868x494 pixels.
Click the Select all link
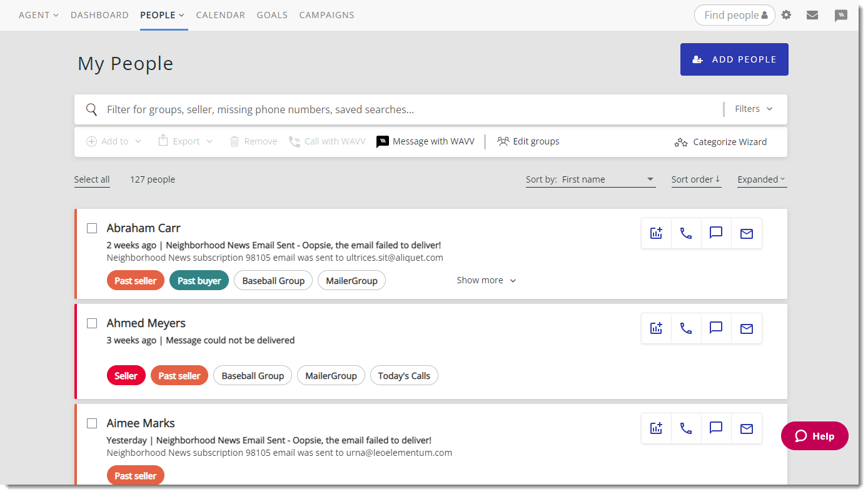tap(92, 179)
